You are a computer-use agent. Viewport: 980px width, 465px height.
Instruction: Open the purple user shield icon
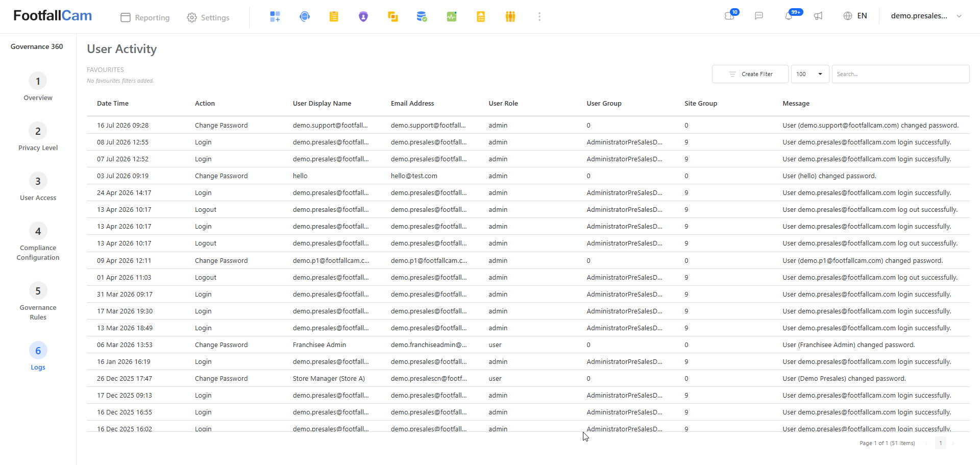click(x=363, y=17)
